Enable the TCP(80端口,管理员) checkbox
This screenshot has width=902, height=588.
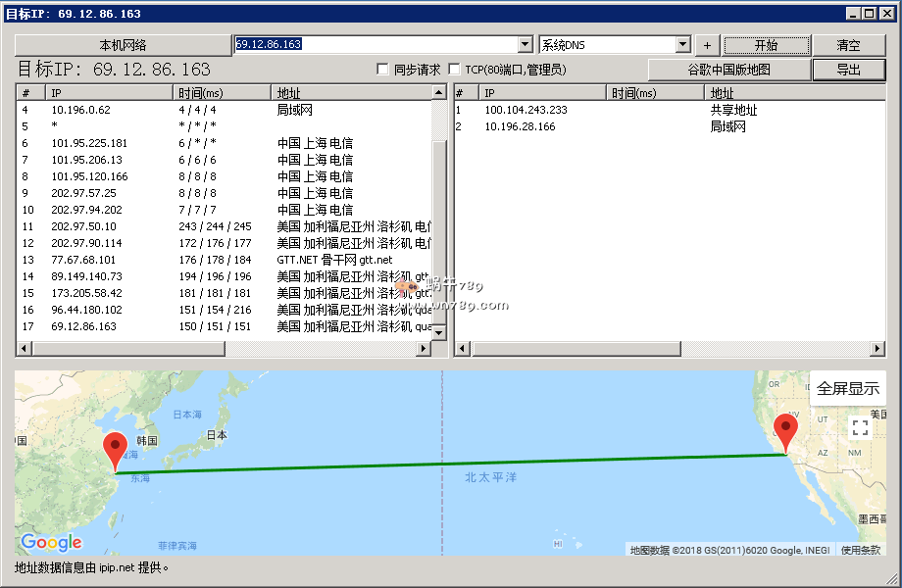click(x=454, y=70)
